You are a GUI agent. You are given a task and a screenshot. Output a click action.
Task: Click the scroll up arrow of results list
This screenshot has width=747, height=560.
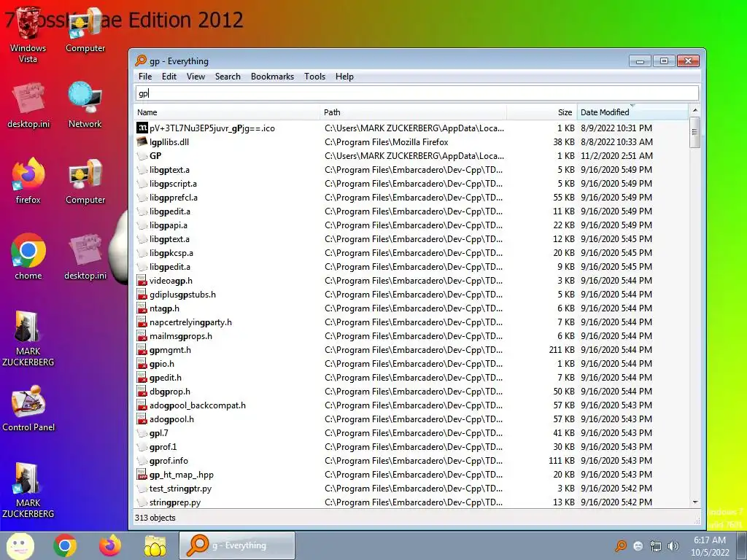pyautogui.click(x=694, y=111)
